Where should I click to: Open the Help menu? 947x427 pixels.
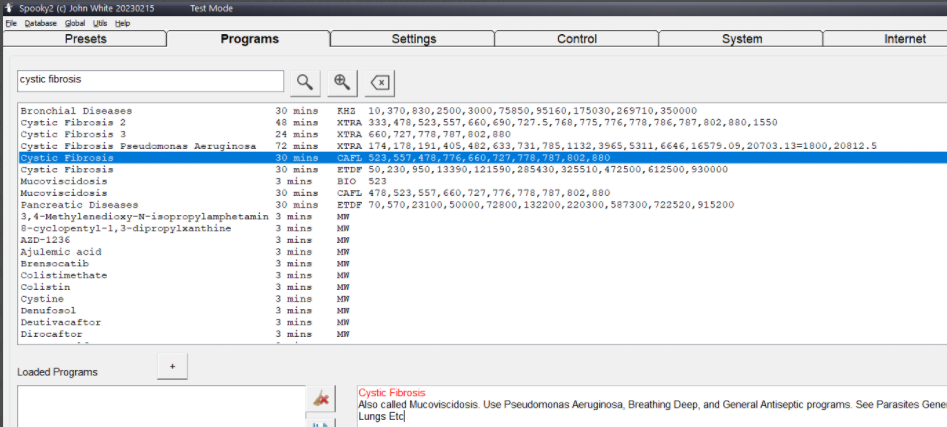click(x=122, y=22)
